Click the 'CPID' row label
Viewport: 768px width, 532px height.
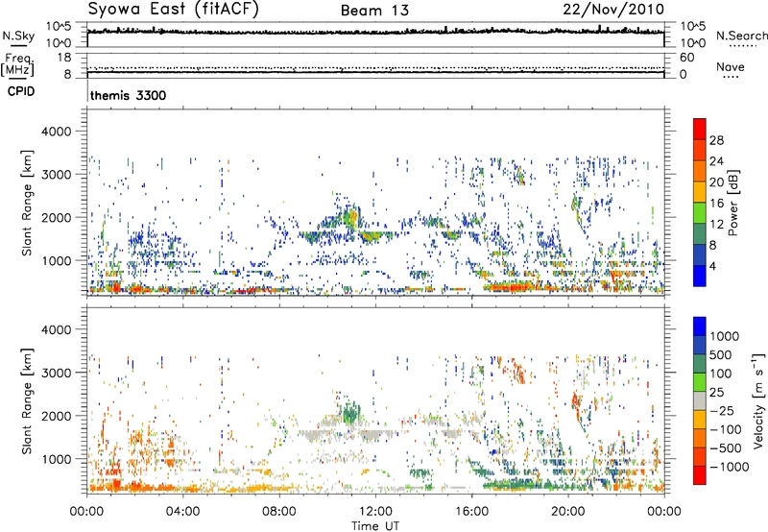pos(21,91)
